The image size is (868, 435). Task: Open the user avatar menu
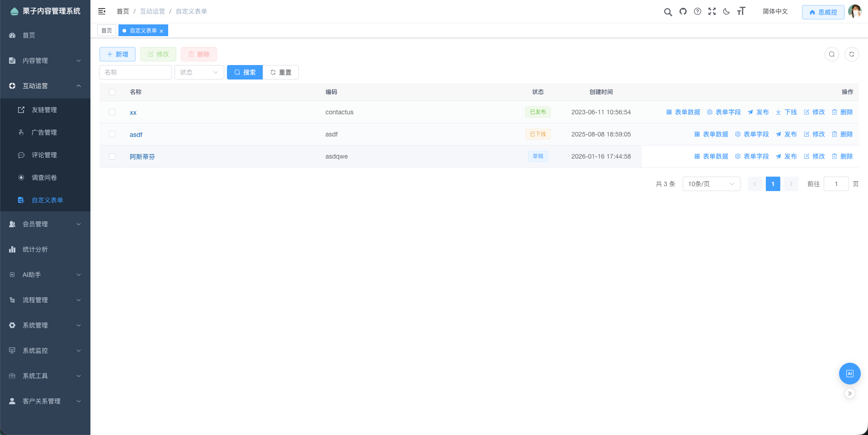[x=854, y=11]
